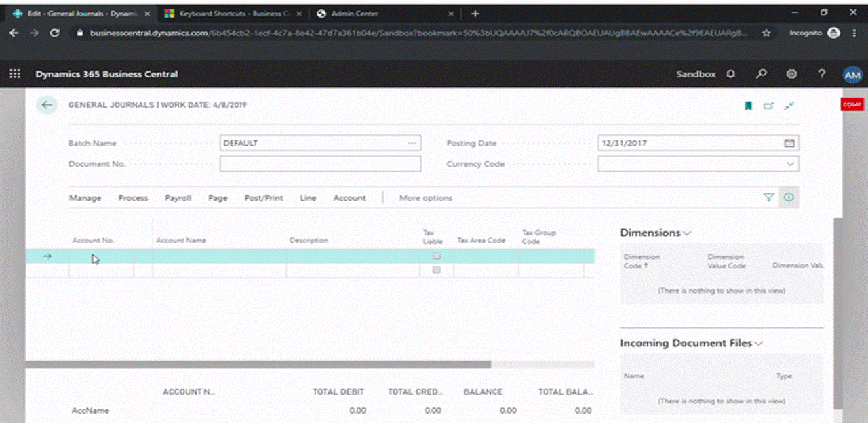This screenshot has height=423, width=868.
Task: Sort by the Description column header
Action: coord(309,241)
